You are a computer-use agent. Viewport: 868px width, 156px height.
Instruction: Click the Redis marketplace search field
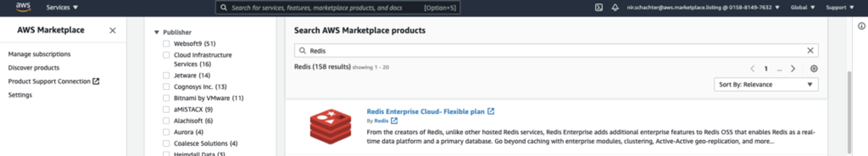point(553,51)
